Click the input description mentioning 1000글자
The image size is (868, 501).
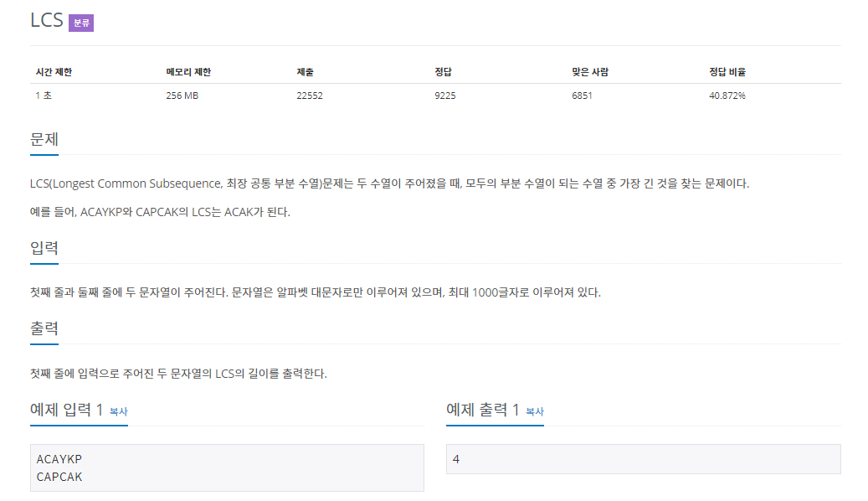point(316,292)
